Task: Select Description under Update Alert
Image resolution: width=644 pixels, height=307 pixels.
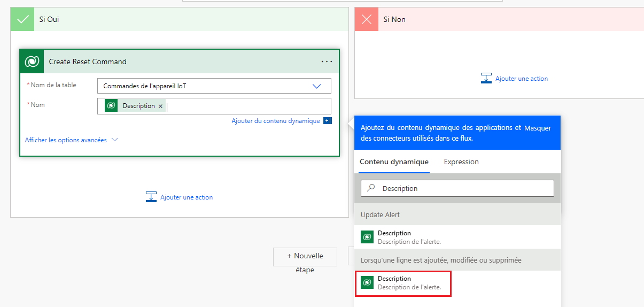Action: (457, 237)
